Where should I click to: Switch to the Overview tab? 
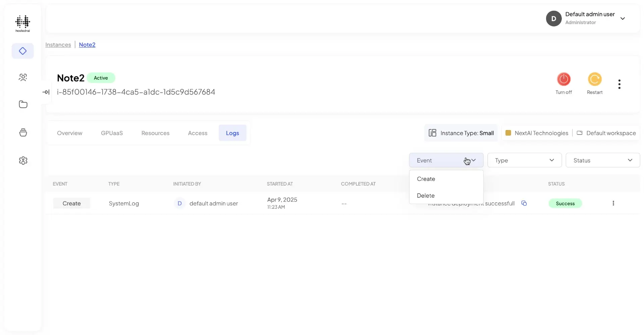[69, 133]
